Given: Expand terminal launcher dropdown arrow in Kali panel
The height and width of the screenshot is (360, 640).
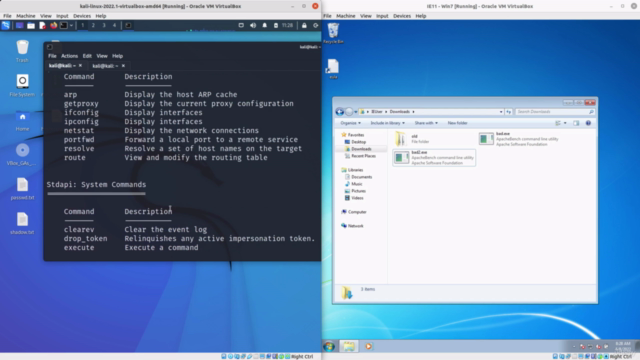Looking at the screenshot, I should [x=71, y=25].
